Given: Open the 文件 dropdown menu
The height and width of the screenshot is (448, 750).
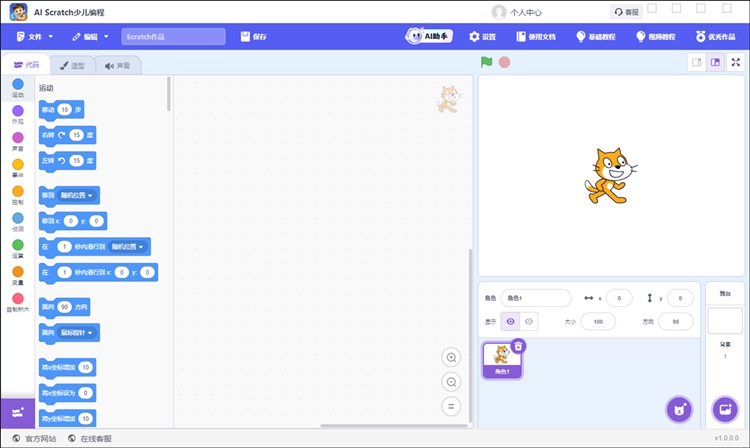Looking at the screenshot, I should click(35, 36).
